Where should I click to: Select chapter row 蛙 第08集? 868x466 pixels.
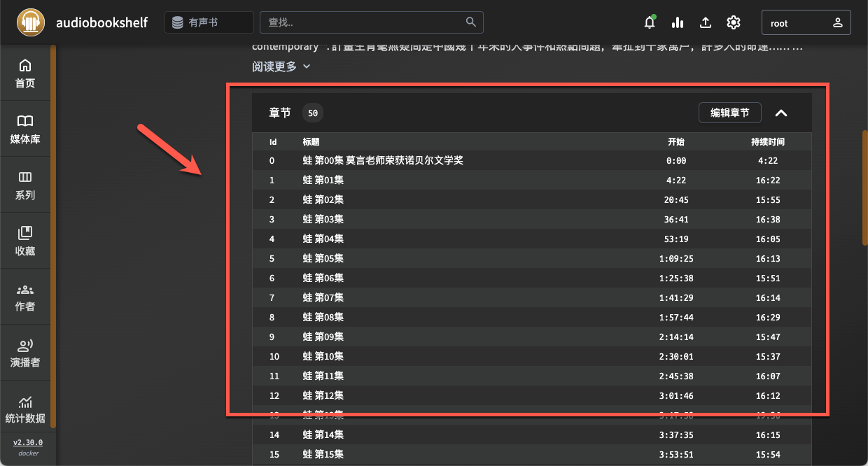(532, 317)
